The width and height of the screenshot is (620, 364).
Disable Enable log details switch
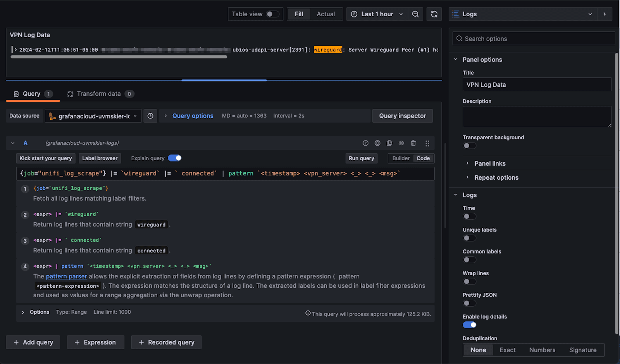point(470,325)
